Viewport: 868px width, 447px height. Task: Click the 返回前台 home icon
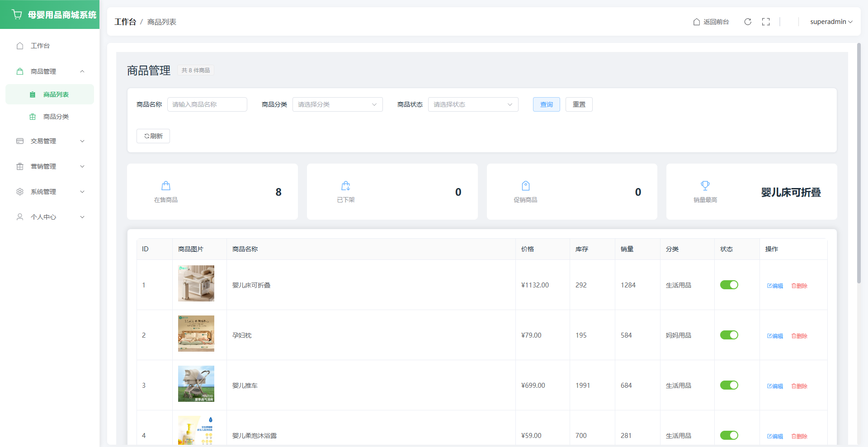tap(697, 22)
